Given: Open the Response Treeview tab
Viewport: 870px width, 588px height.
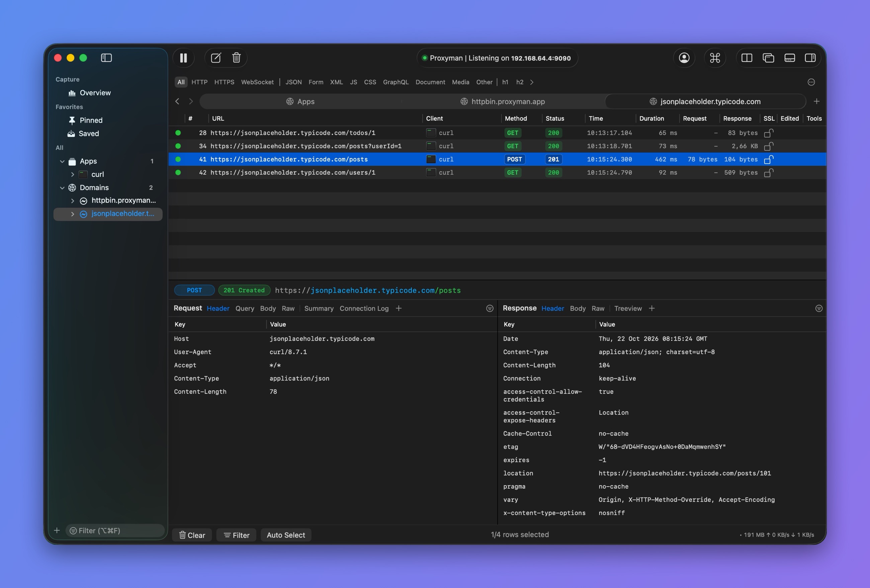Looking at the screenshot, I should click(x=628, y=308).
